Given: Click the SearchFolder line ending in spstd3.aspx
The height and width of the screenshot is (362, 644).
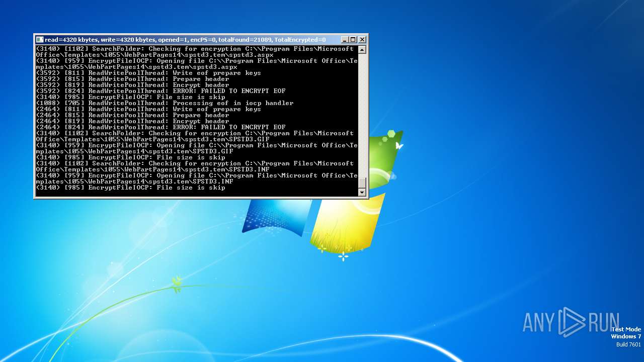Looking at the screenshot, I should pyautogui.click(x=195, y=52).
